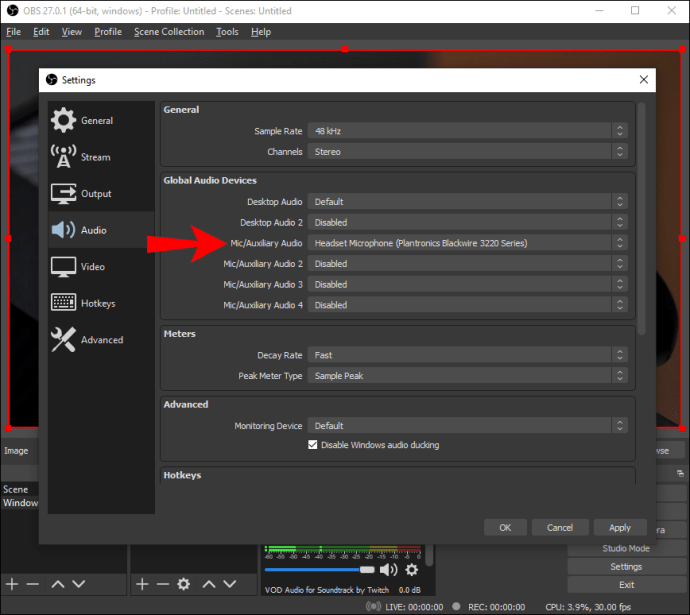This screenshot has height=615, width=690.
Task: Click Studio Mode button in main window
Action: point(626,548)
